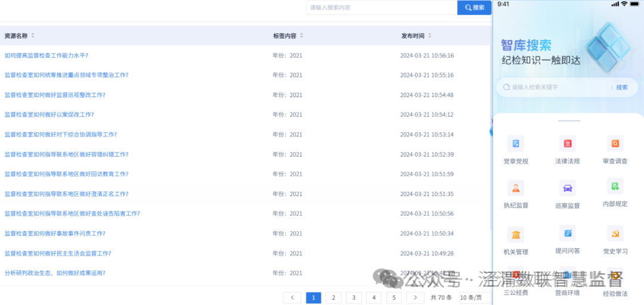Select page 2 in pagination
Viewport: 644px width, 305px height.
[333, 298]
